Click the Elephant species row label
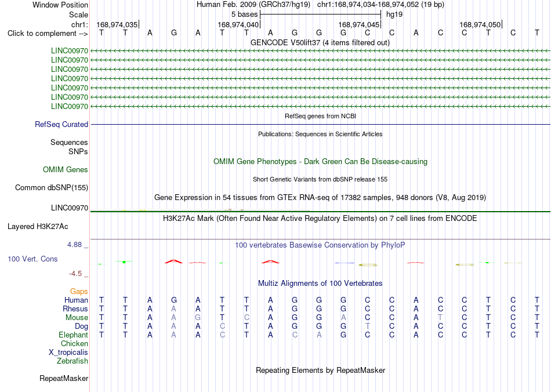 (x=73, y=335)
